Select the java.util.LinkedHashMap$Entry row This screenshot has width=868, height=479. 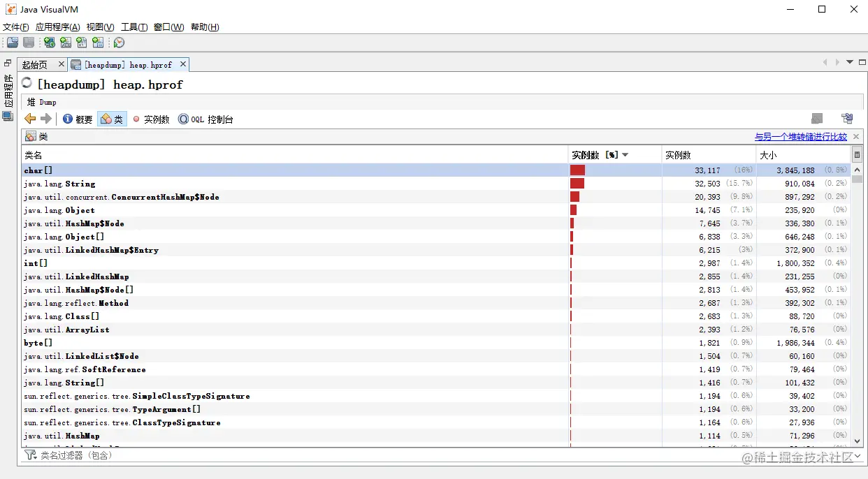pos(437,250)
